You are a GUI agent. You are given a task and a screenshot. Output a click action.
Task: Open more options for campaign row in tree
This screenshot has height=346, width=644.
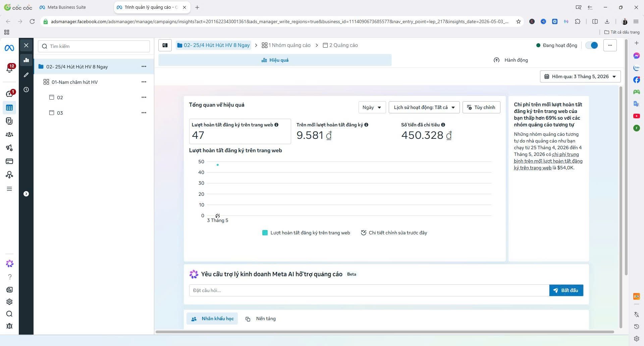(144, 66)
